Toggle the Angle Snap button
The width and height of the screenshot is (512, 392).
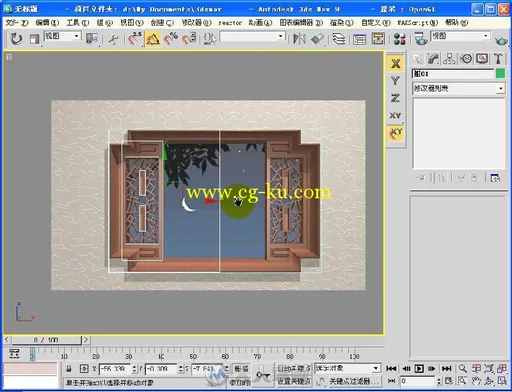(153, 39)
